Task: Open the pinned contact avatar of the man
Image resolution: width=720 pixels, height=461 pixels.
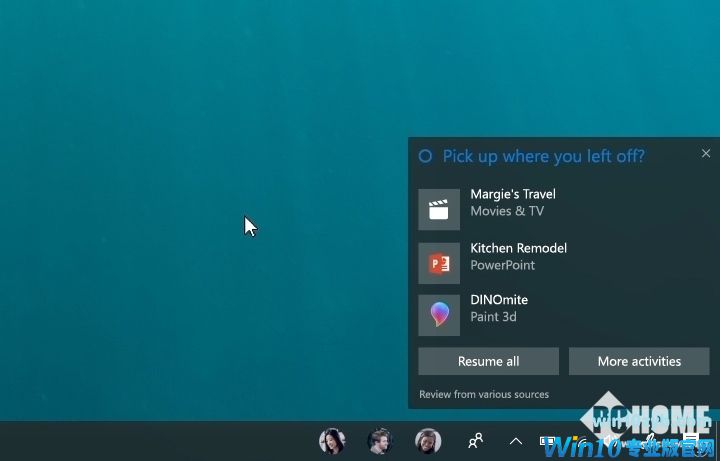Action: point(380,441)
